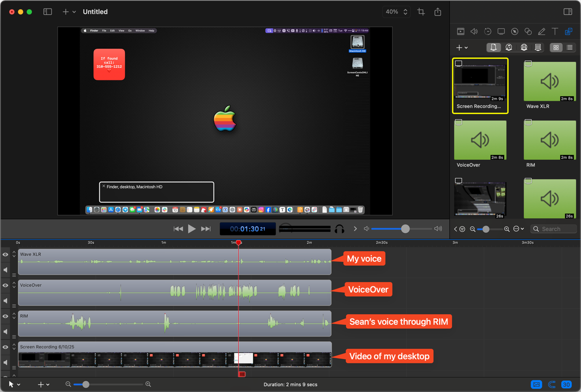Viewport: 581px width, 392px height.
Task: Click the crop tool in toolbar
Action: tap(421, 12)
